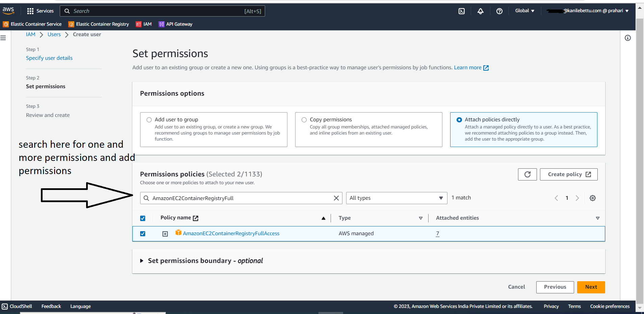The width and height of the screenshot is (644, 314).
Task: Go to Users breadcrumb link
Action: pyautogui.click(x=54, y=34)
